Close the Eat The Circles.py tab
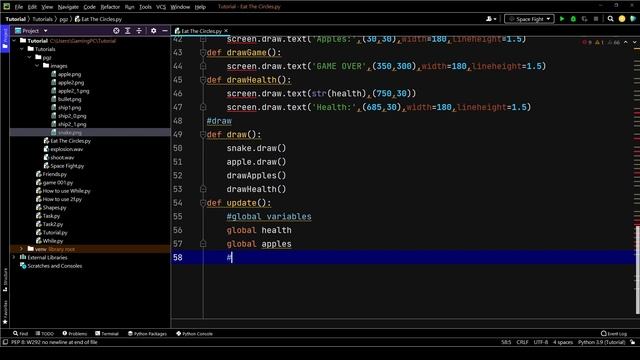640x360 pixels. [226, 31]
